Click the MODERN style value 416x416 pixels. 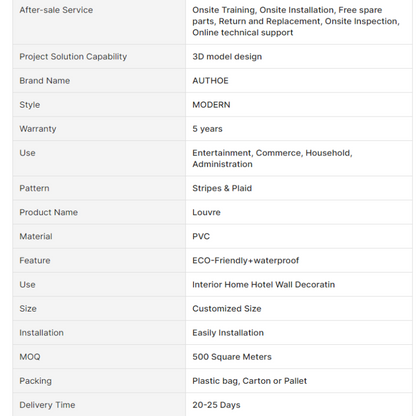[211, 105]
